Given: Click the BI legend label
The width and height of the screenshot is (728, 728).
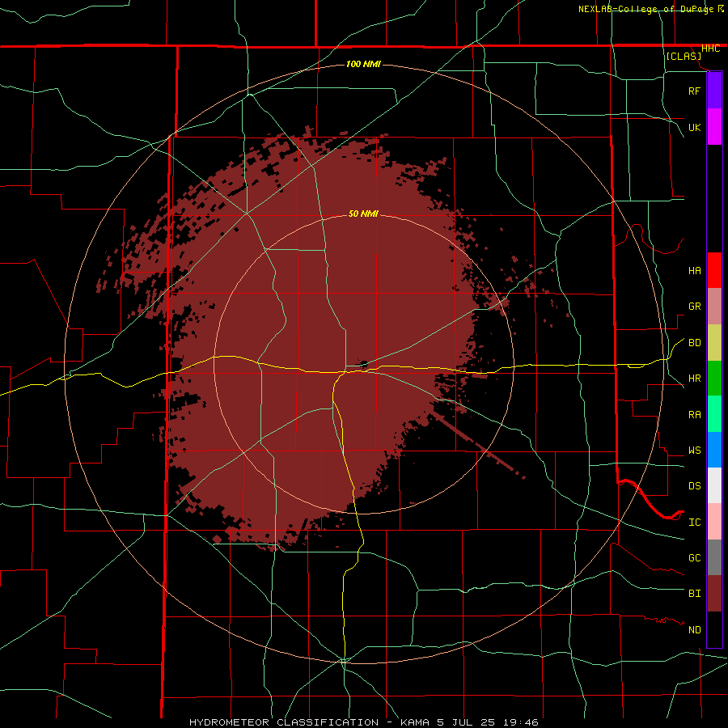Looking at the screenshot, I should (694, 594).
